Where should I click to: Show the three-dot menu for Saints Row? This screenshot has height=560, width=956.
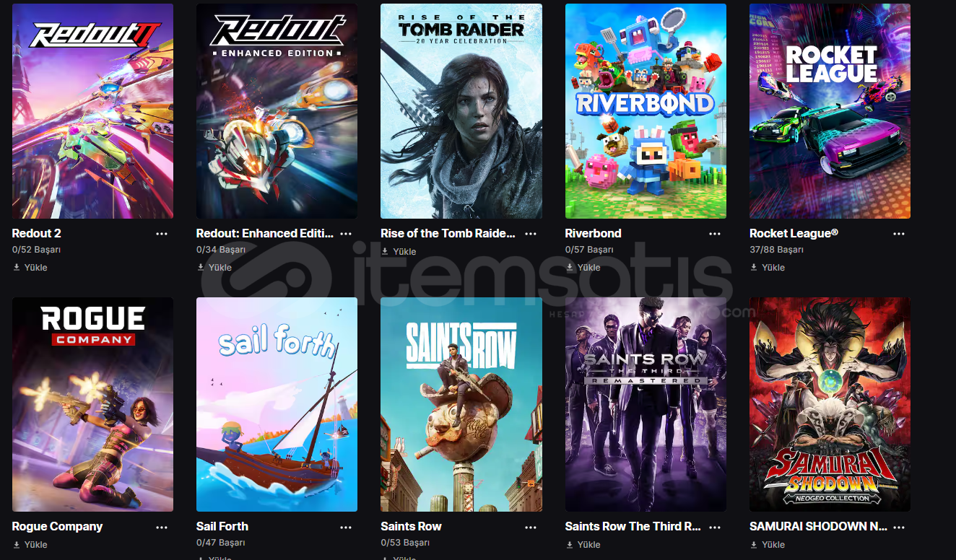(x=531, y=527)
